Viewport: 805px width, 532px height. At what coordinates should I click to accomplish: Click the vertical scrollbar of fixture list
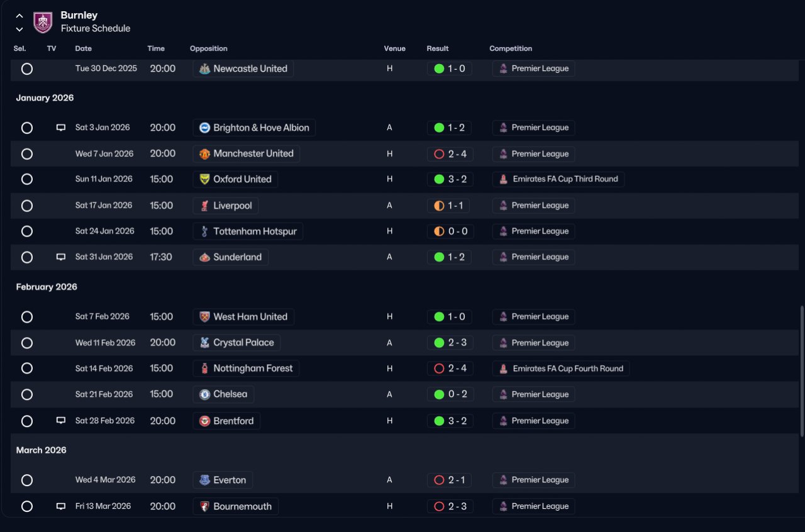tap(801, 371)
